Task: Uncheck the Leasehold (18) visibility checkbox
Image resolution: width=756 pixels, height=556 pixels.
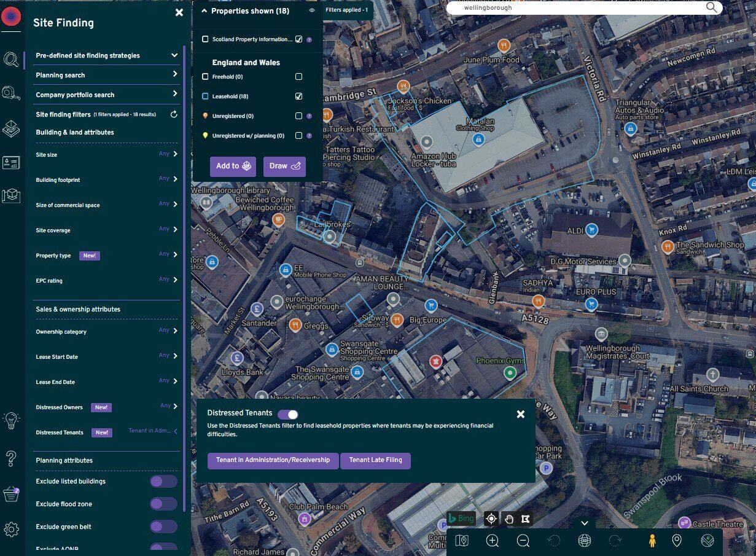Action: 298,96
